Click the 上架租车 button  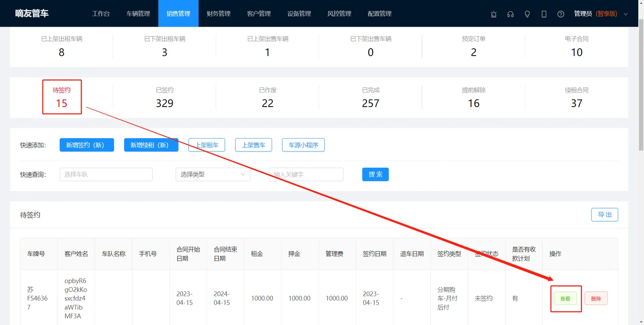click(207, 145)
